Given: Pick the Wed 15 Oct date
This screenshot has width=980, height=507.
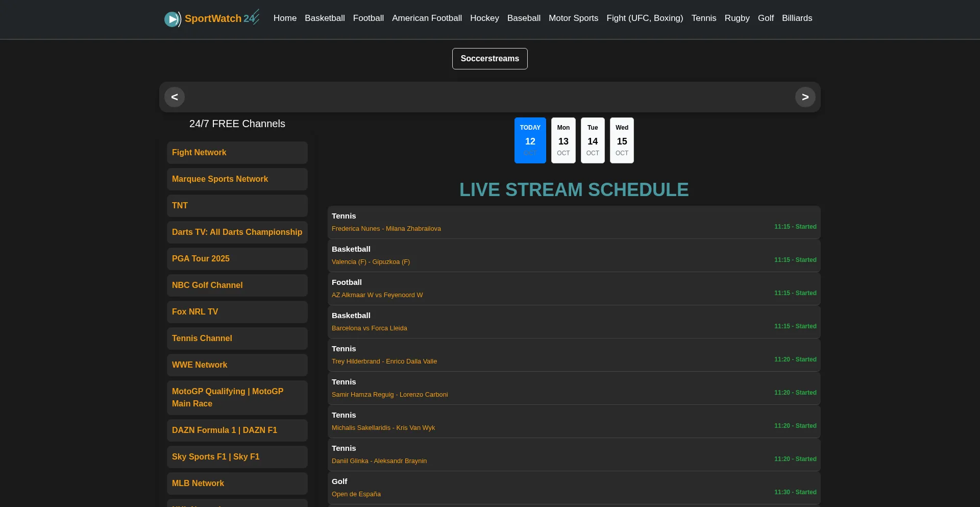Looking at the screenshot, I should (x=621, y=140).
